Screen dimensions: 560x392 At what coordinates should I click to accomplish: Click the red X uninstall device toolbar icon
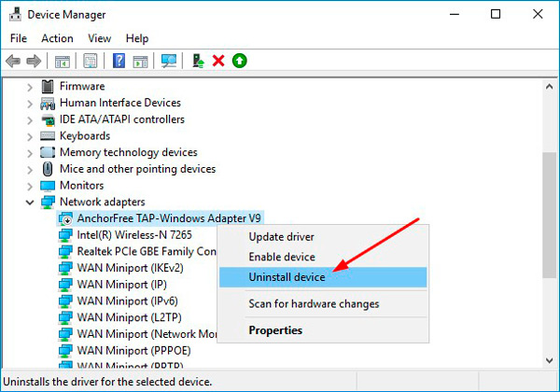pyautogui.click(x=218, y=61)
